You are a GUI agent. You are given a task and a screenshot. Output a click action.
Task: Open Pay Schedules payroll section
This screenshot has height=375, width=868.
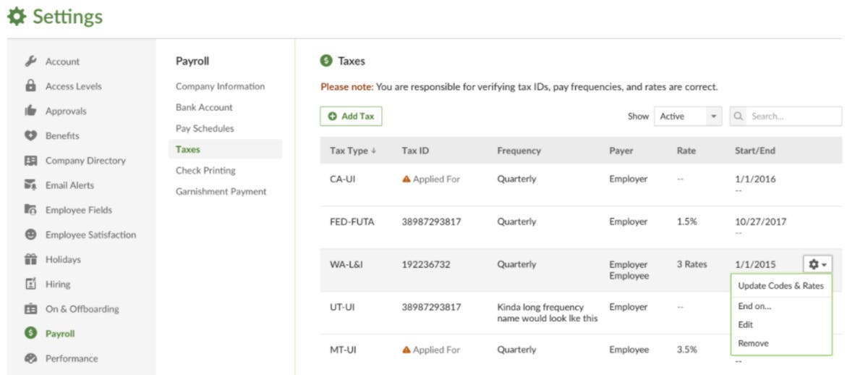tap(205, 128)
